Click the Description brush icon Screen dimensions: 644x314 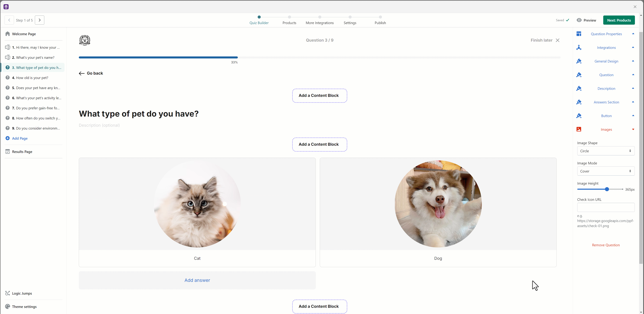tap(579, 88)
